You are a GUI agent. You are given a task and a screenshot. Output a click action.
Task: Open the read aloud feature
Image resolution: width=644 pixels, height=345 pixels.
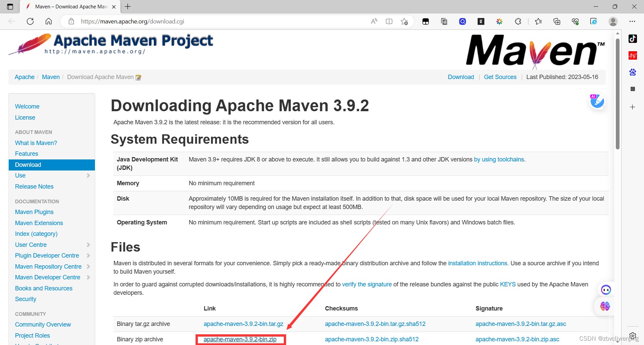(x=374, y=21)
